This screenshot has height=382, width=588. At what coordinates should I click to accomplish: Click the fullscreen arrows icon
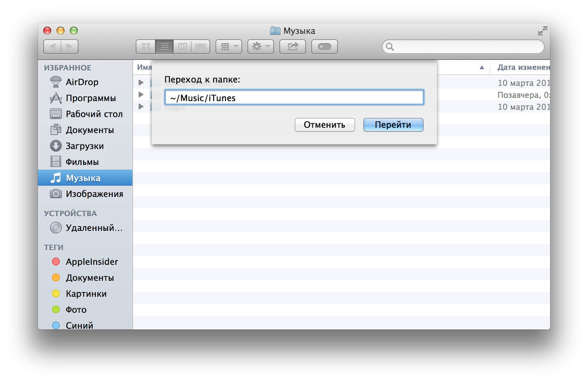click(542, 31)
